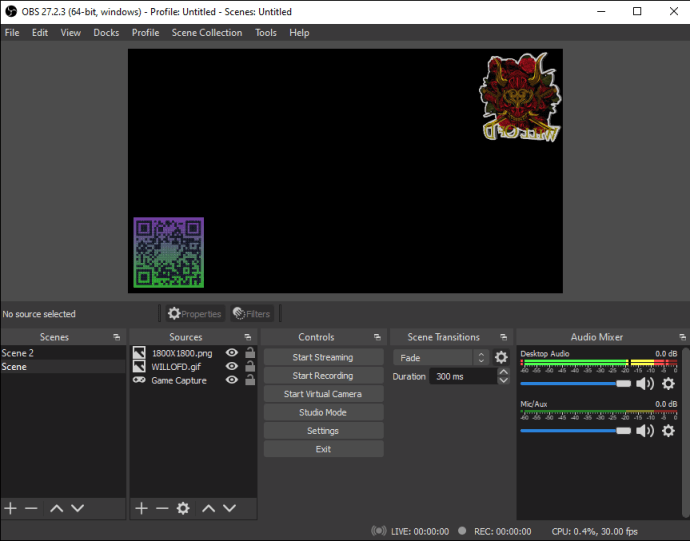This screenshot has height=541, width=690.
Task: Enable Studio Mode
Action: (323, 412)
